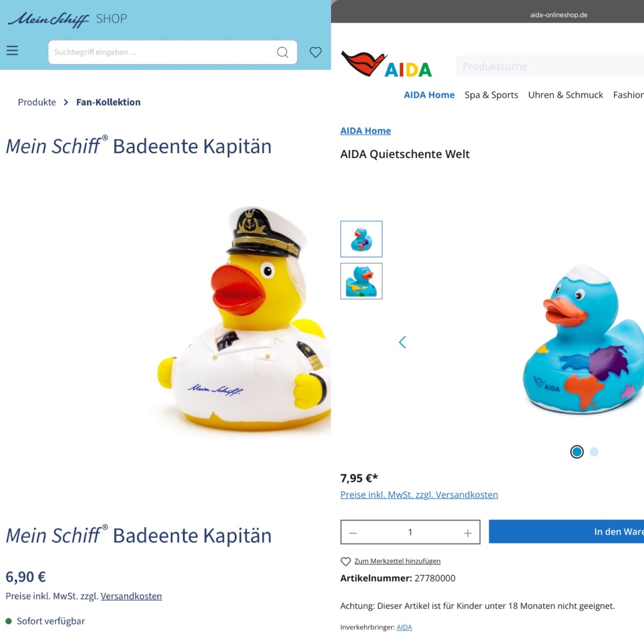Open the wishlist heart icon in header
Viewport: 644px width, 644px height.
316,52
